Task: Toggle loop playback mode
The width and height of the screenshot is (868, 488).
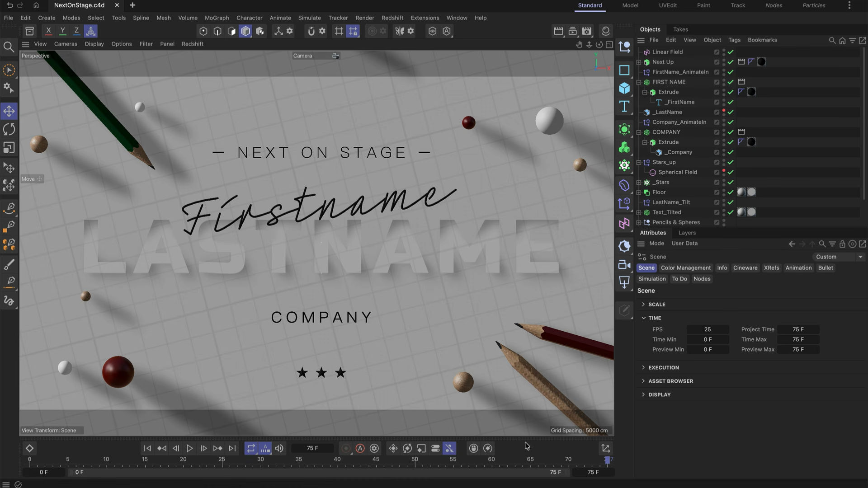Action: 251,448
